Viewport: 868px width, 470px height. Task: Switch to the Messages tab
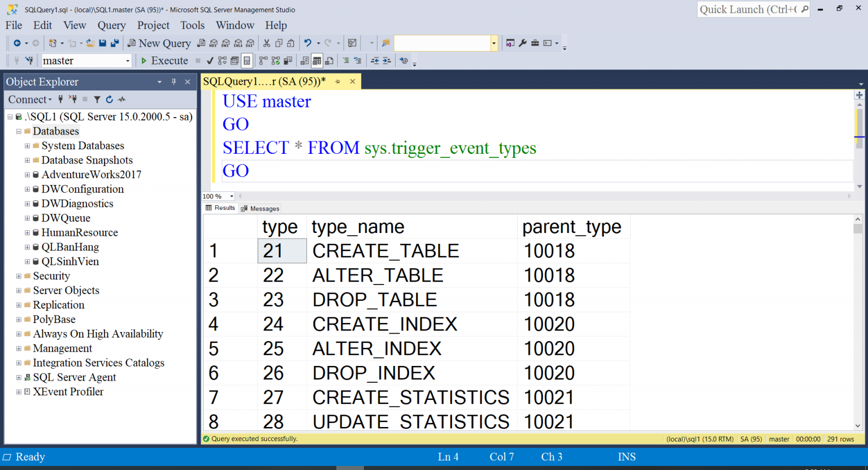tap(260, 209)
